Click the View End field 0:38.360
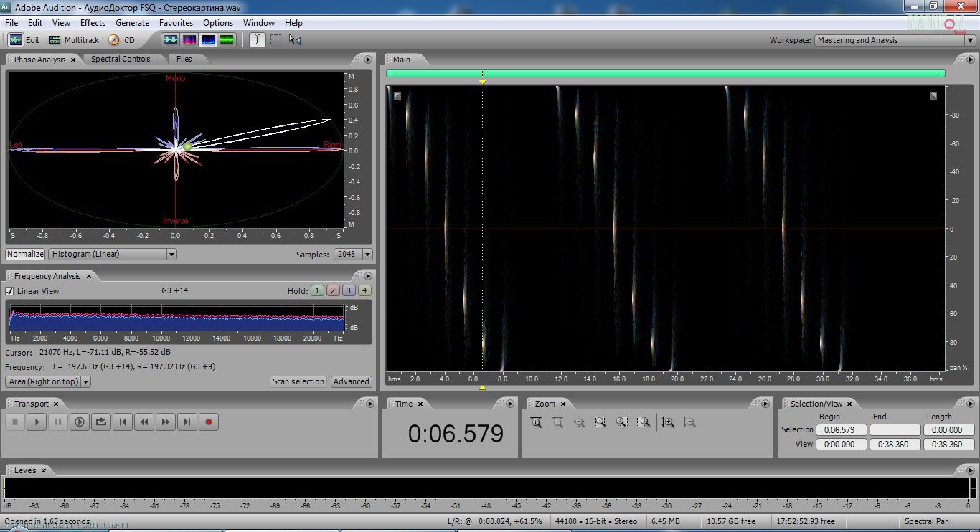980x532 pixels. (x=895, y=444)
